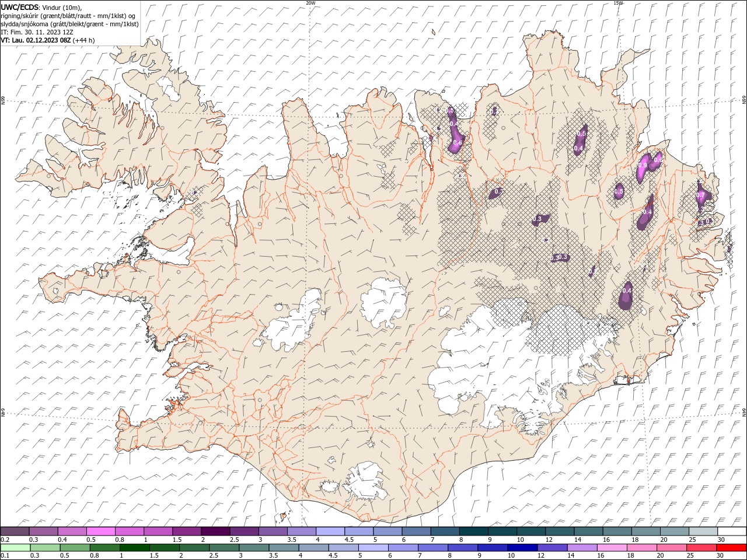Screen dimensions: 747x560
Task: Click the bright pink top-row swatch between 0.5 and 0.8
Action: click(x=101, y=531)
